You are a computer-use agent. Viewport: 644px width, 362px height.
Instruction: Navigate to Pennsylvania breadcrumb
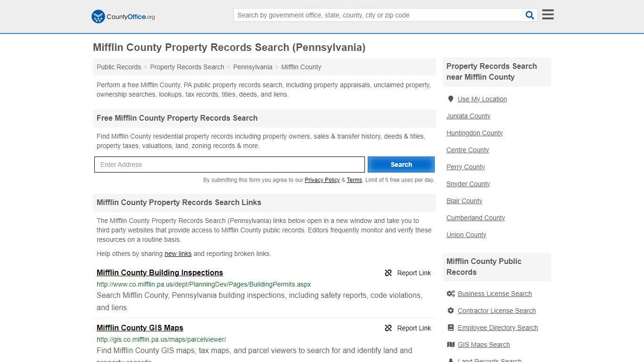(253, 67)
